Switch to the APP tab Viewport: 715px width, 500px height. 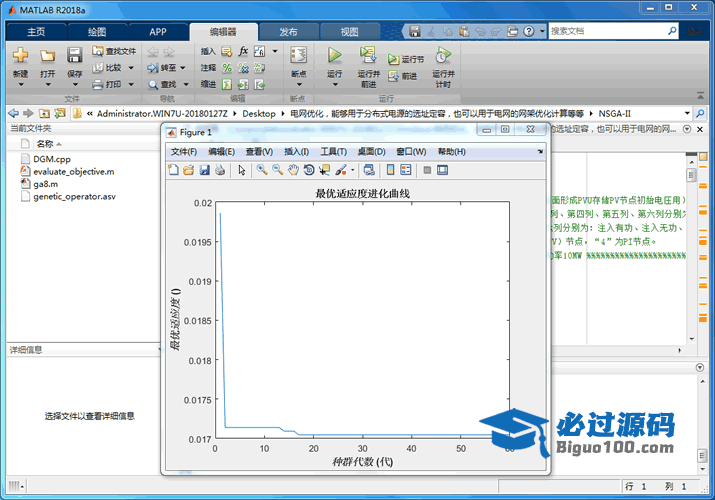click(x=158, y=32)
